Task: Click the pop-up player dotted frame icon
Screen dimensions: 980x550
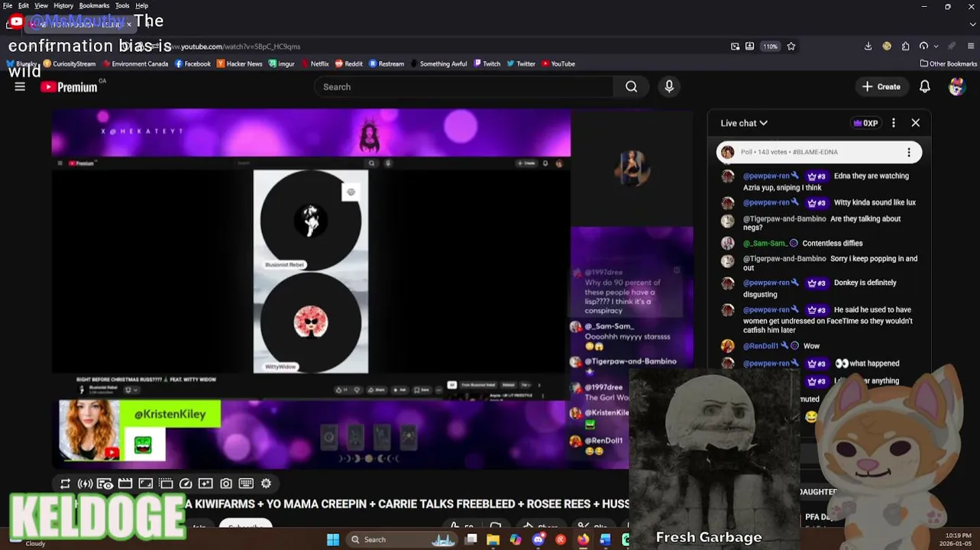Action: click(166, 484)
